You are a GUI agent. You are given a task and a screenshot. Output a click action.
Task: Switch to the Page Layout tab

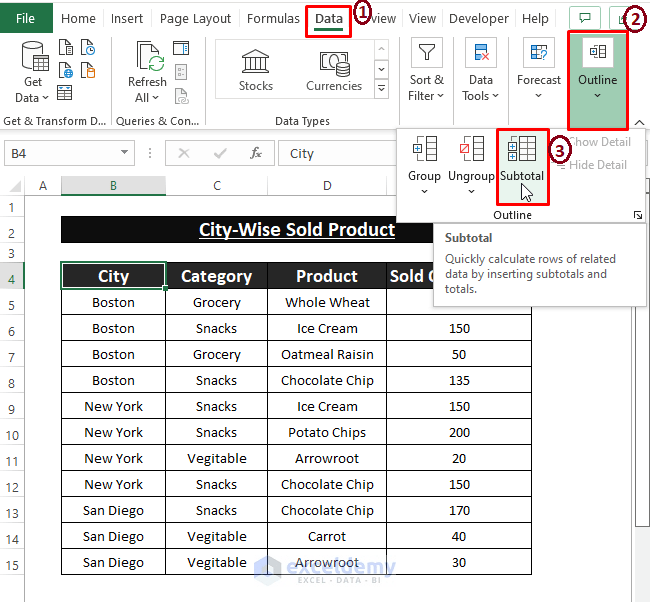195,18
